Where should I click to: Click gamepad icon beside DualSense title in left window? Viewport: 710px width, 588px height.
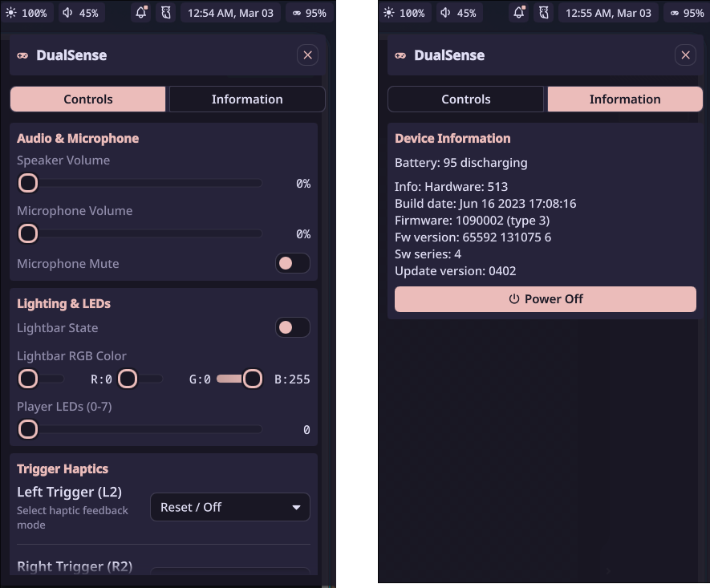click(22, 55)
